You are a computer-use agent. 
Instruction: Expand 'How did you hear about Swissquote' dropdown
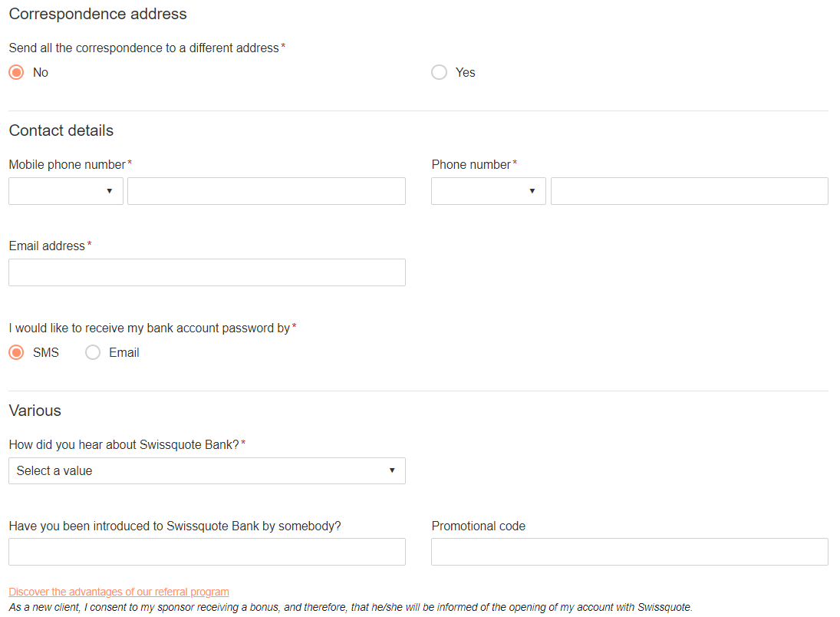coord(207,470)
